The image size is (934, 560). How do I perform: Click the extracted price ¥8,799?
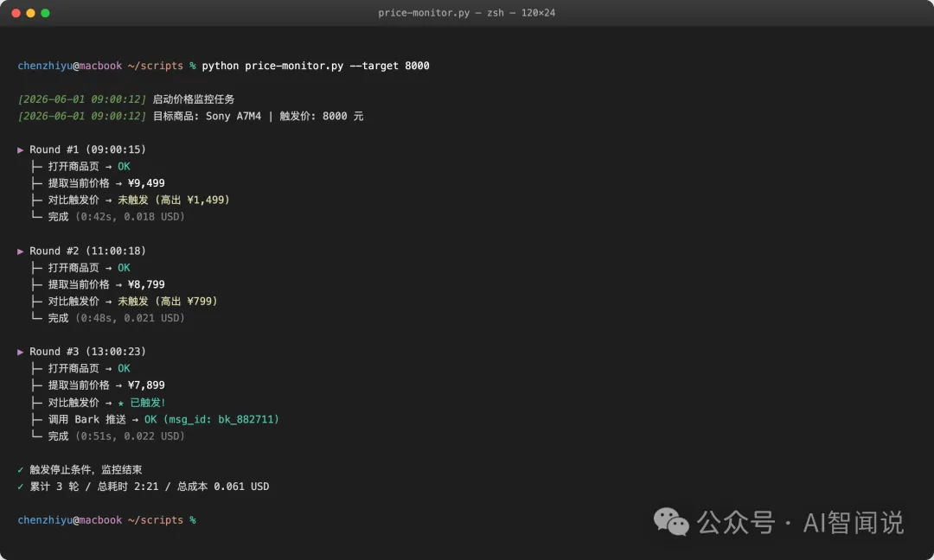pos(146,284)
